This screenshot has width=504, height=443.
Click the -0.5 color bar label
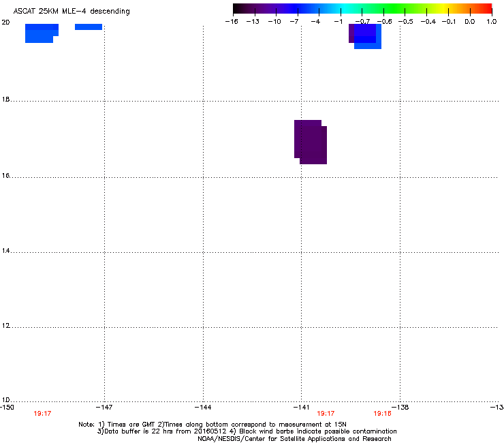coord(406,22)
